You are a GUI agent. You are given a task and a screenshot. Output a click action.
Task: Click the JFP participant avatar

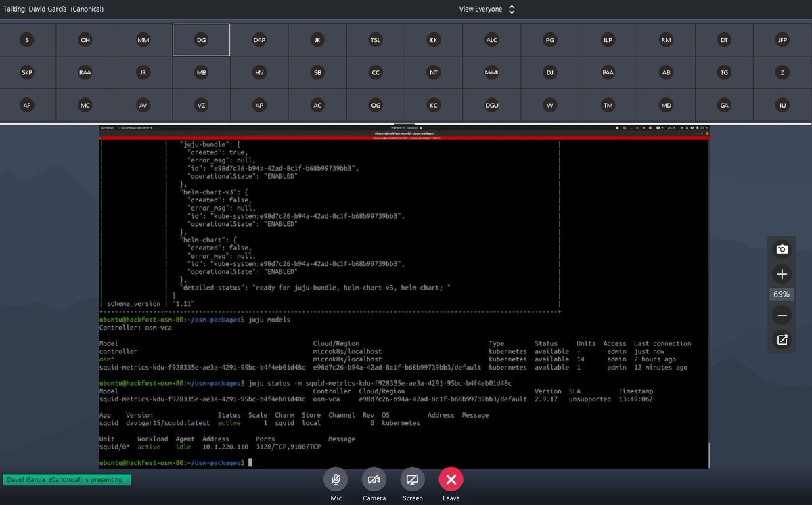782,39
